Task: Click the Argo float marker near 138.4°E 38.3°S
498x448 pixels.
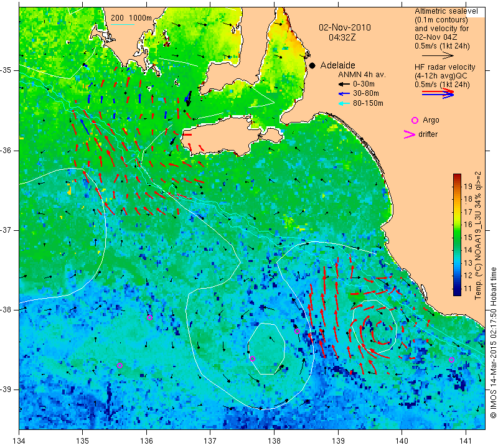Action: (x=298, y=332)
